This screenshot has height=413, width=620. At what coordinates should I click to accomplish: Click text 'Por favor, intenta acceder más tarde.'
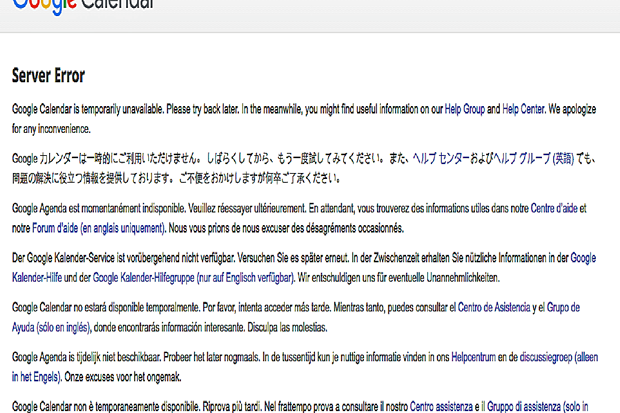(267, 307)
